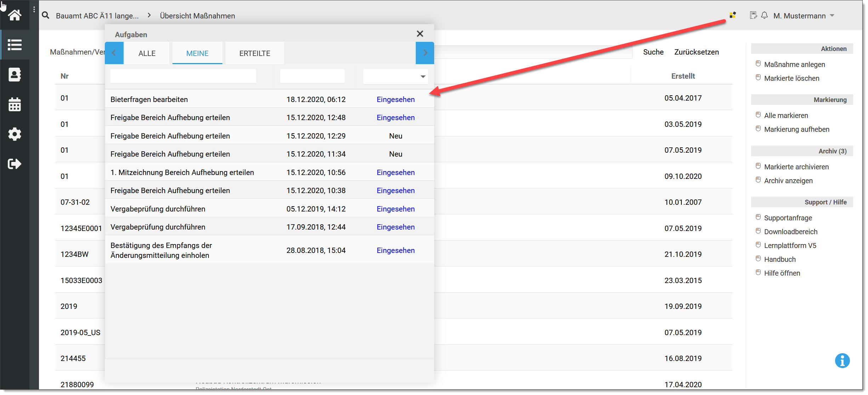868x395 pixels.
Task: Click the Archiv (3) section header
Action: 802,151
